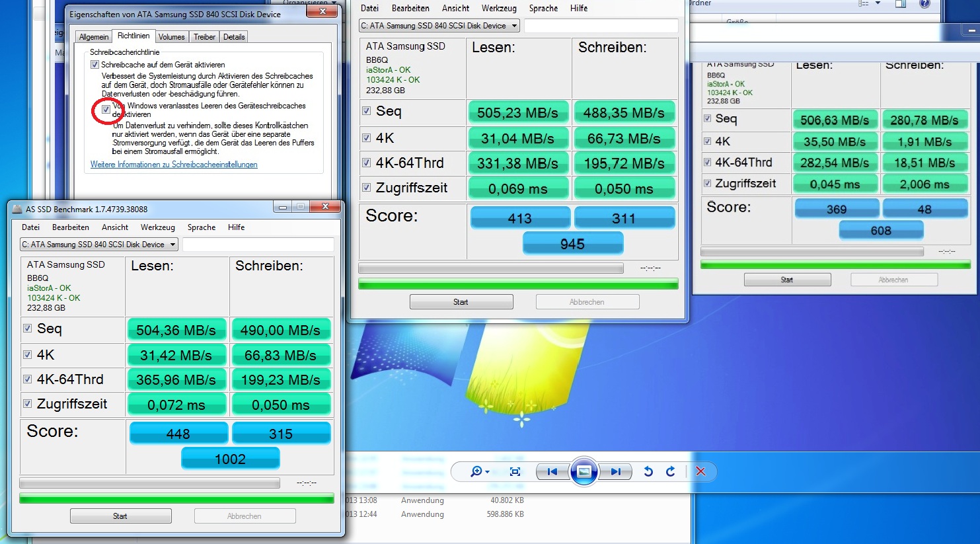The image size is (980, 544).
Task: Open Sprache menu in the score 1002 window
Action: [x=202, y=227]
